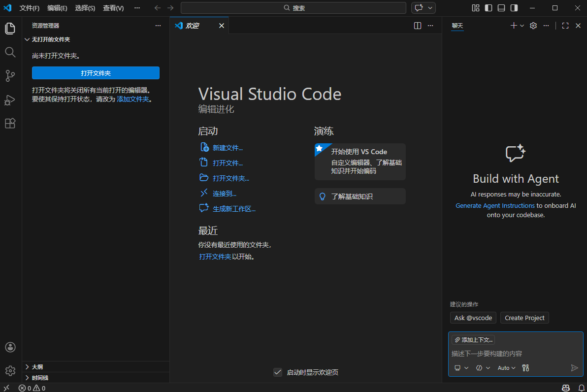Close the chat panel
Screen dimensions: 587x392
click(x=578, y=26)
